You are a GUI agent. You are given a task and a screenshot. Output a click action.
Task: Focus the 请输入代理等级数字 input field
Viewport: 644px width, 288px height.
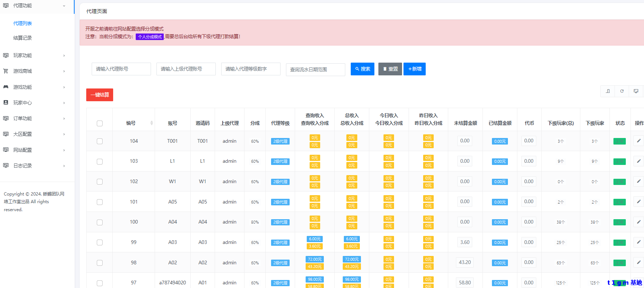(x=251, y=69)
